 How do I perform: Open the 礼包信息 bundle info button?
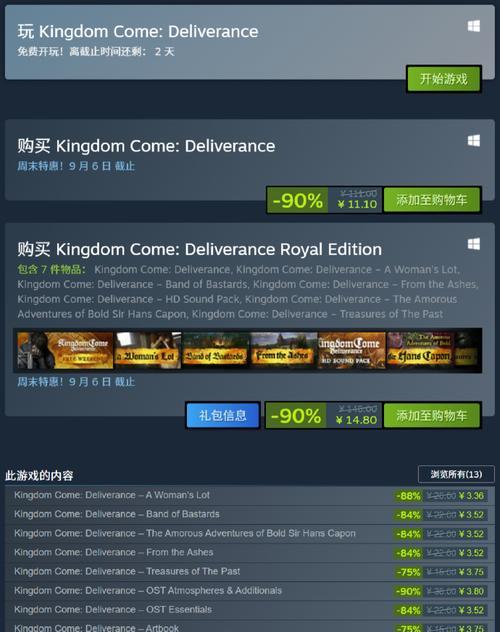[x=223, y=415]
